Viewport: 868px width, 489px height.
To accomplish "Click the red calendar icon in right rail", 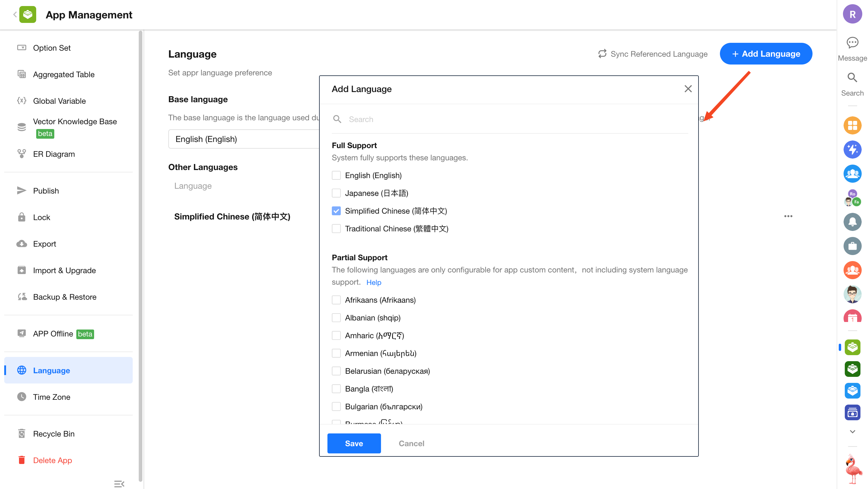I will 852,317.
